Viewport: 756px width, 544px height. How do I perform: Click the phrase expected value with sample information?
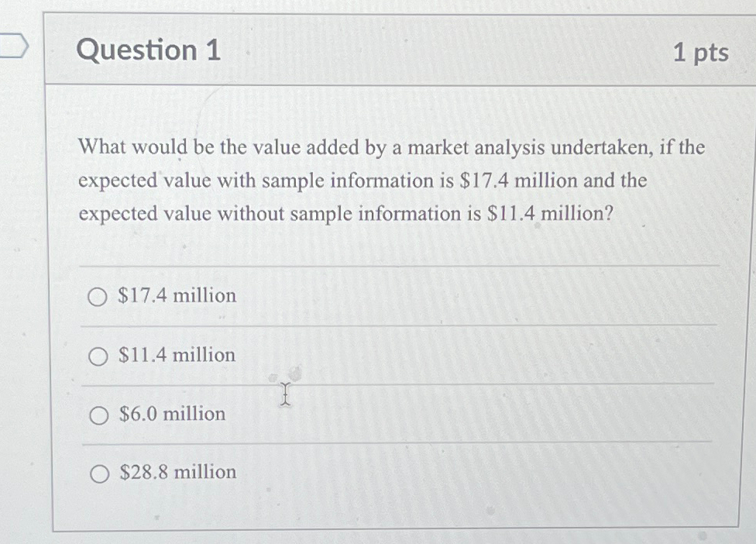(x=259, y=181)
